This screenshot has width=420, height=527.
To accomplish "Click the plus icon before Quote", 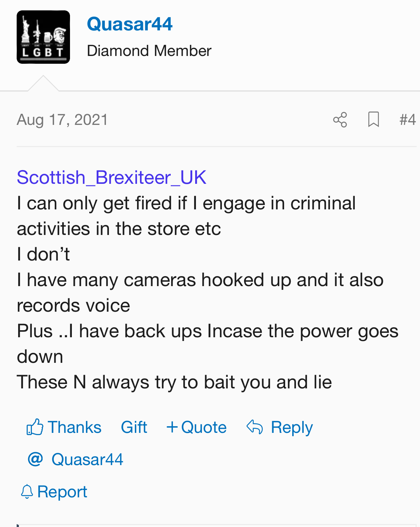I will (172, 427).
